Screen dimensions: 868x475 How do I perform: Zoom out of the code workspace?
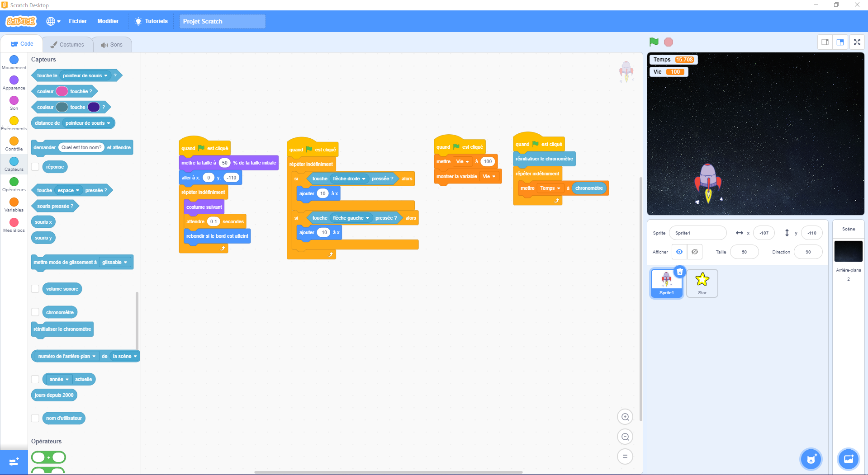[x=625, y=437]
